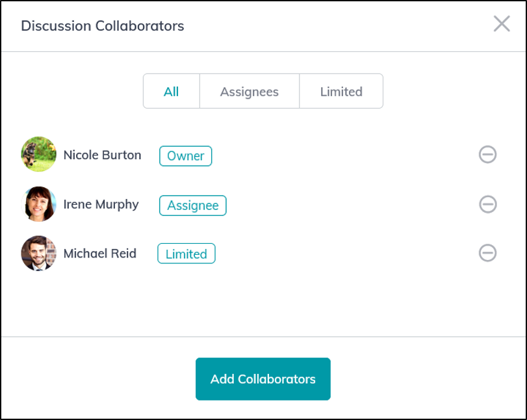Open Nicole Burton's dog avatar picture
The height and width of the screenshot is (420, 527).
coord(38,154)
